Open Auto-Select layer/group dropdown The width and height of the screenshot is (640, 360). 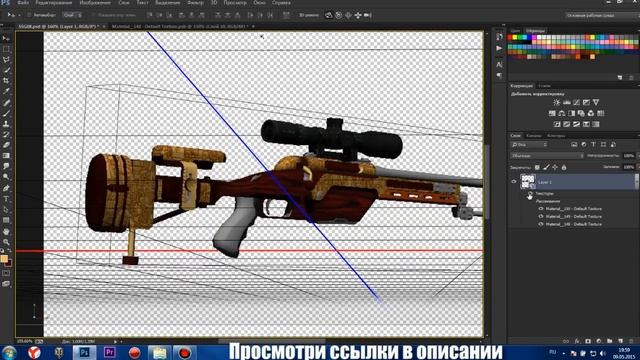click(72, 15)
